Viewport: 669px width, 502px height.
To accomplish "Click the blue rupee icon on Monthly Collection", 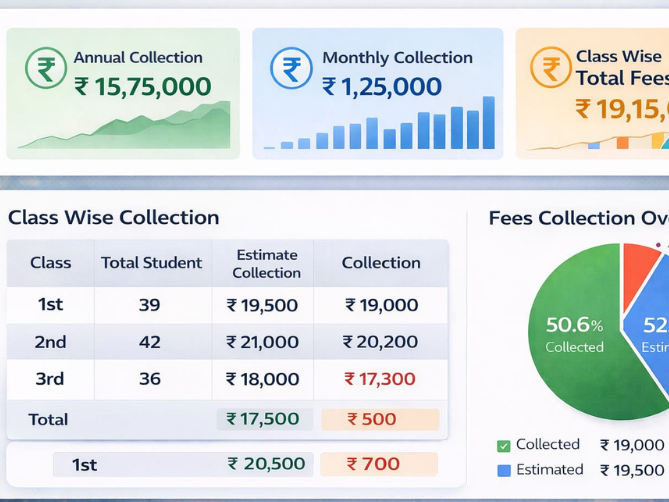I will tap(291, 68).
